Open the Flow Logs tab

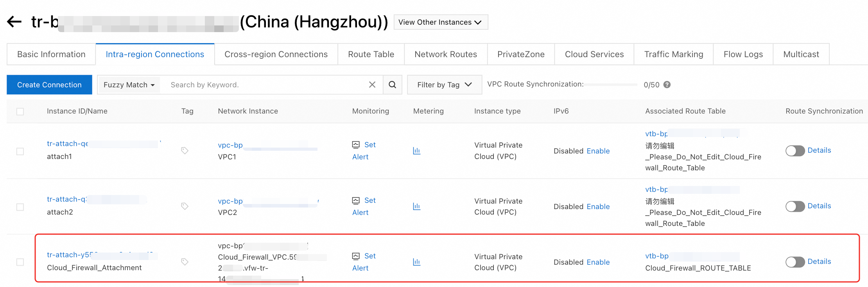coord(743,54)
